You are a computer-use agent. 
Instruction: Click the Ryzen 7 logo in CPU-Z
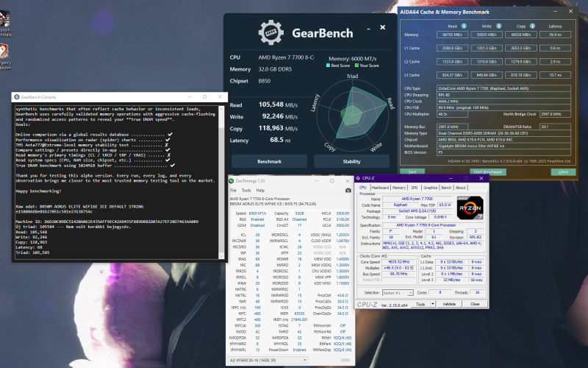470,208
